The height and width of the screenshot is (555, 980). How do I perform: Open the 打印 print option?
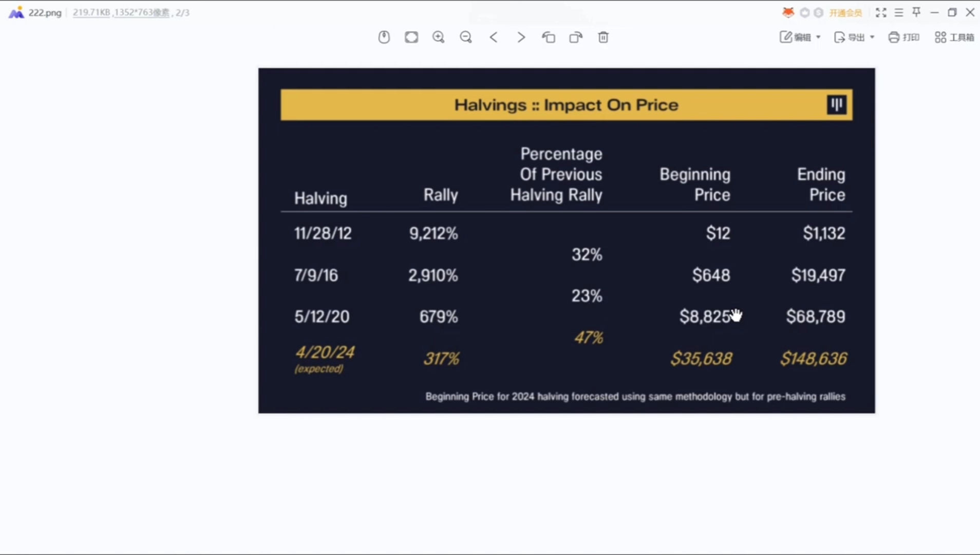904,37
